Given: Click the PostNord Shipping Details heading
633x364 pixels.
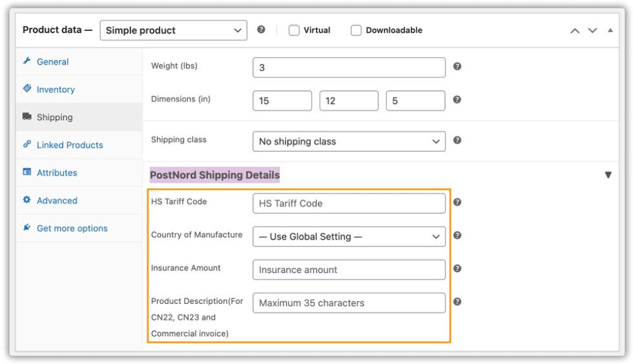Looking at the screenshot, I should (214, 175).
